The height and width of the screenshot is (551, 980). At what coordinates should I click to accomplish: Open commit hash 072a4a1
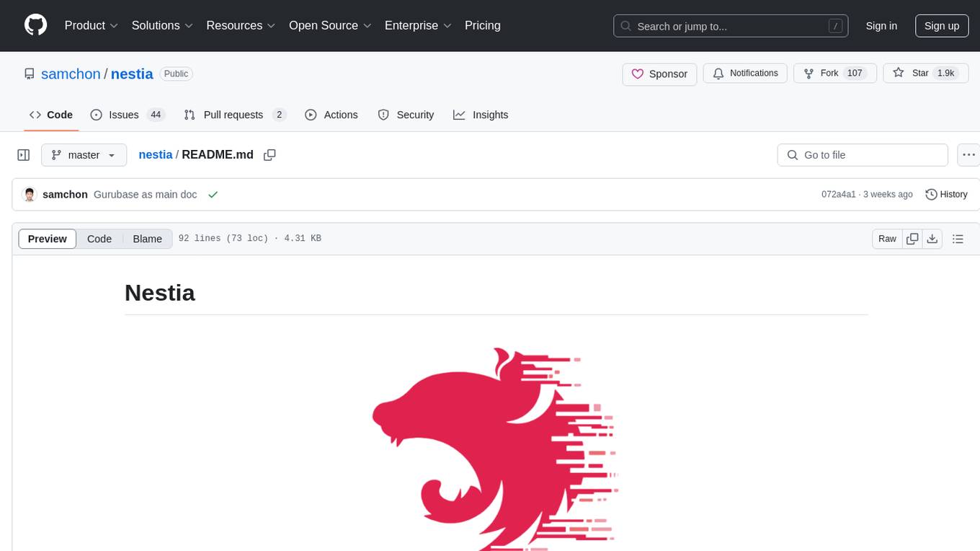click(839, 195)
